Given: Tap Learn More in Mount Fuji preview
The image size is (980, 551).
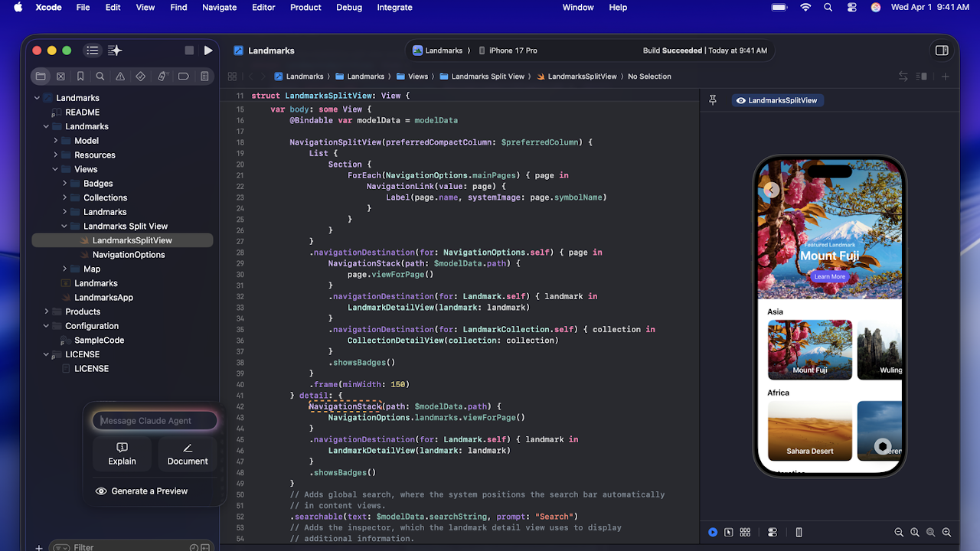Looking at the screenshot, I should 829,277.
